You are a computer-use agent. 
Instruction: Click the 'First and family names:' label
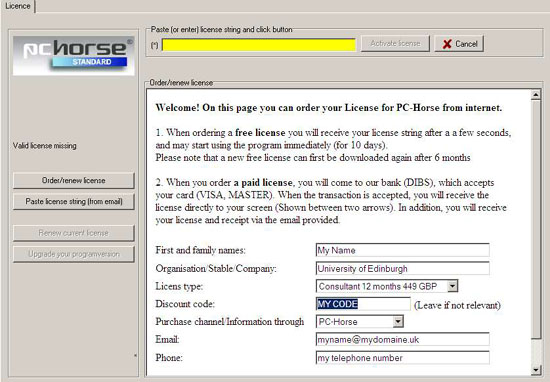[200, 250]
